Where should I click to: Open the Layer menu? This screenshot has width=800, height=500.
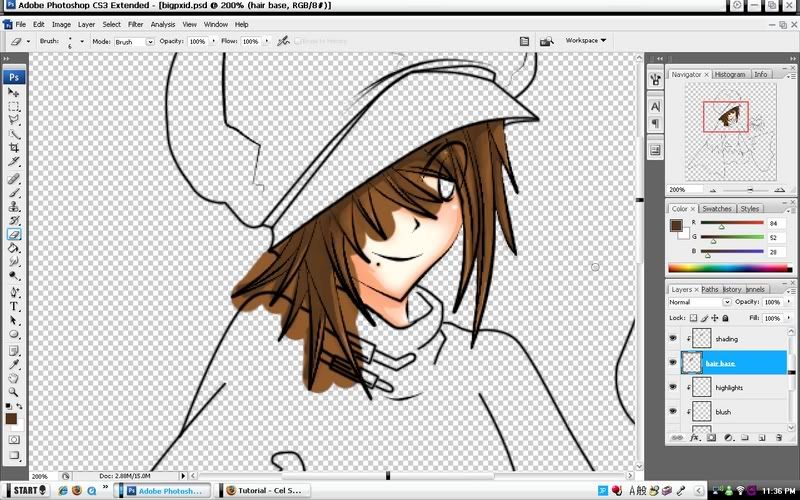(x=86, y=24)
